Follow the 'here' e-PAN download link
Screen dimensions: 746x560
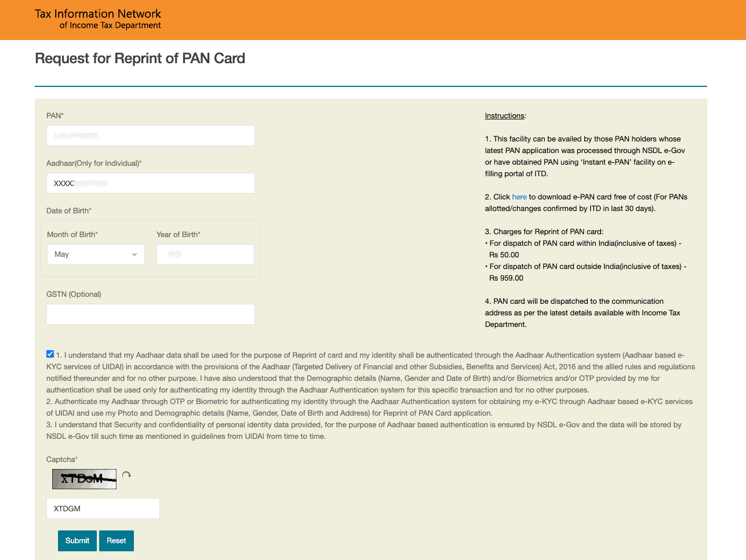[519, 197]
